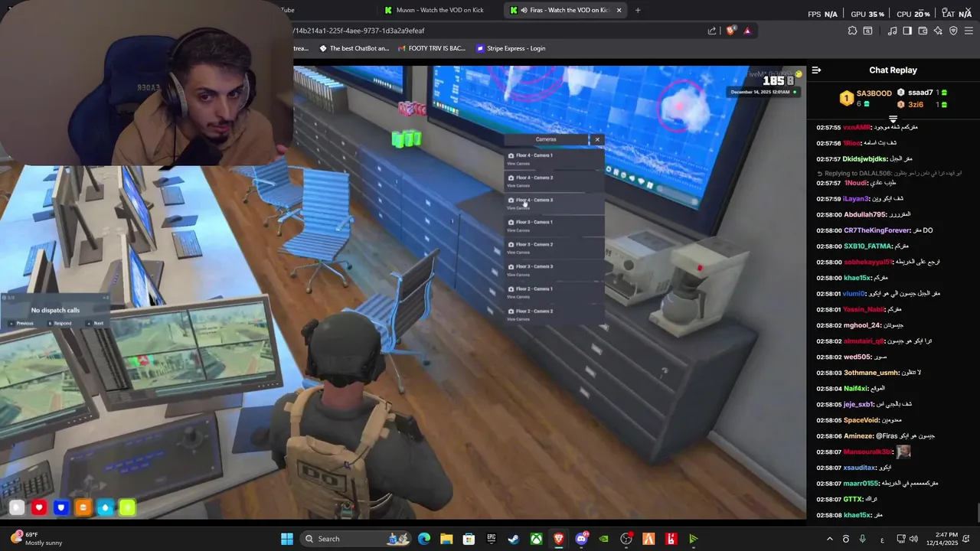Open the browser main hamburger menu
The height and width of the screenshot is (551, 980).
[x=969, y=31]
